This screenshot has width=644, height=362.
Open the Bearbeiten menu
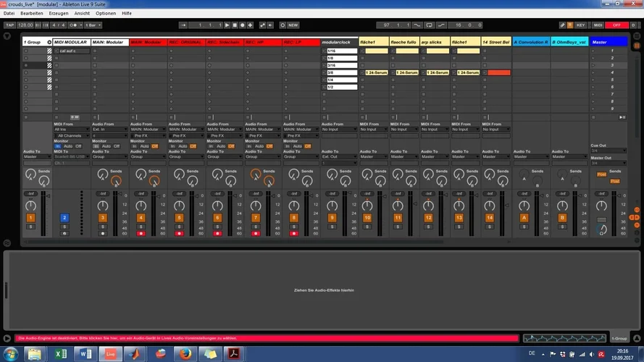coord(31,13)
